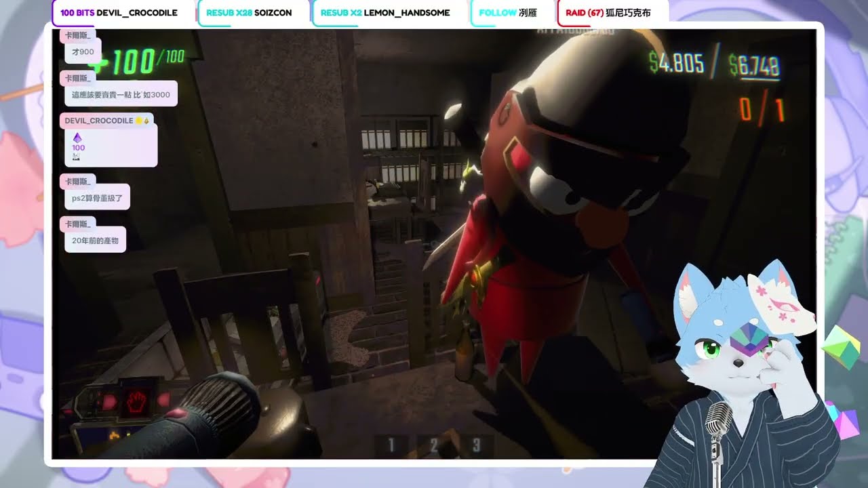Click the chat message '這應該要賣貴一點 比如3000'
Image resolution: width=868 pixels, height=488 pixels.
pyautogui.click(x=121, y=95)
